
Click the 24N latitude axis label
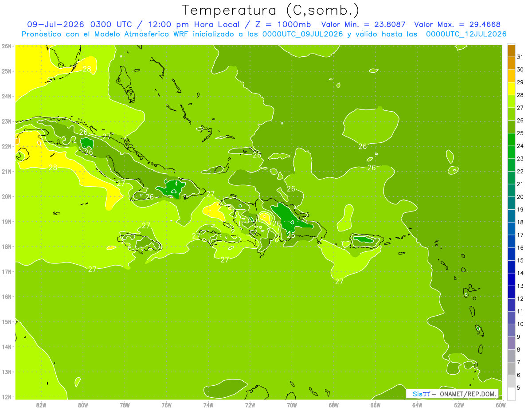[x=6, y=96]
